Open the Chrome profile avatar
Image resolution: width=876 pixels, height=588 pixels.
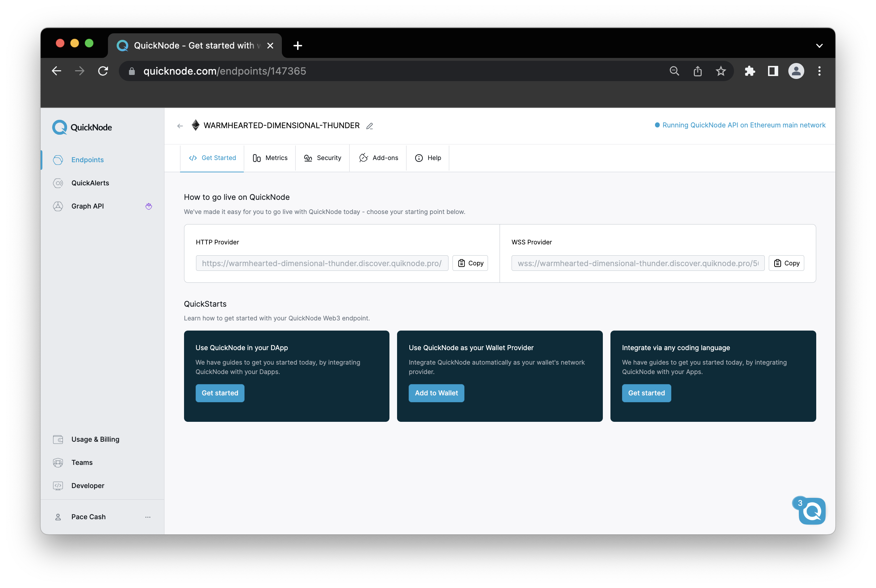(796, 71)
